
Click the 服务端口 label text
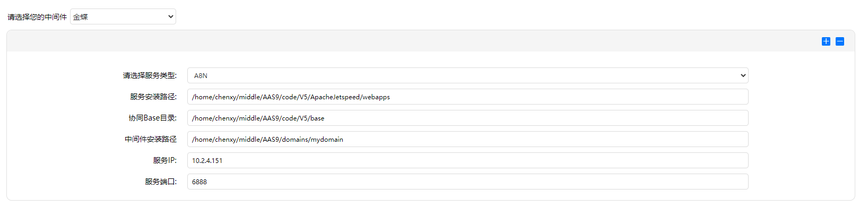tap(160, 182)
